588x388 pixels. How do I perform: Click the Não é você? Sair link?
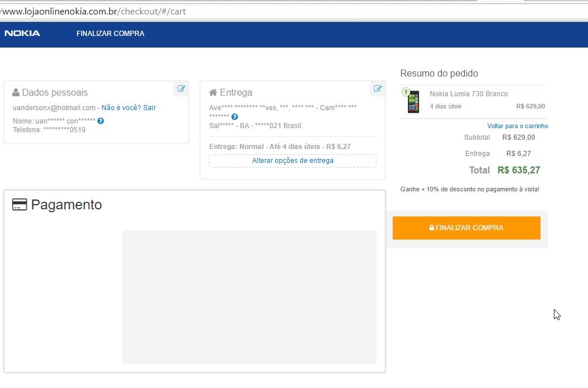point(129,108)
